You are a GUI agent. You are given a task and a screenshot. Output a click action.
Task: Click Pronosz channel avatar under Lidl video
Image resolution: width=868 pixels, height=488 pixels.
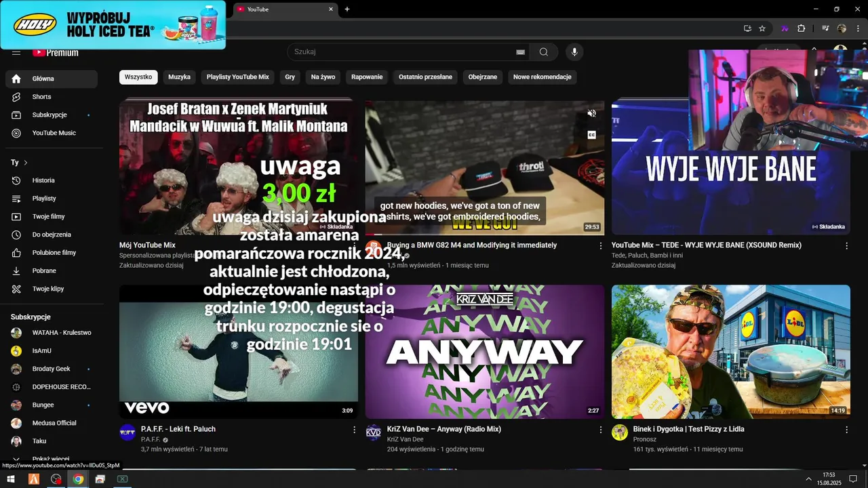point(620,432)
